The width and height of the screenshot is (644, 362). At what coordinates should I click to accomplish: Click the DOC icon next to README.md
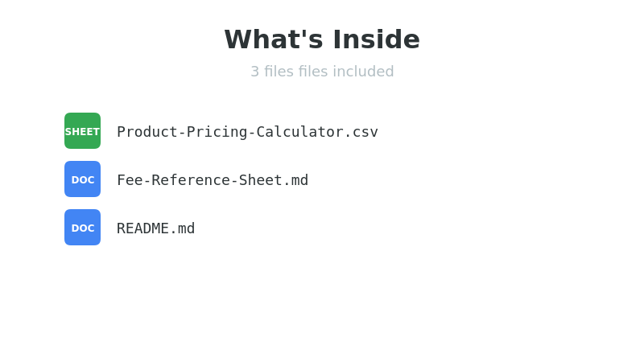[x=83, y=228]
